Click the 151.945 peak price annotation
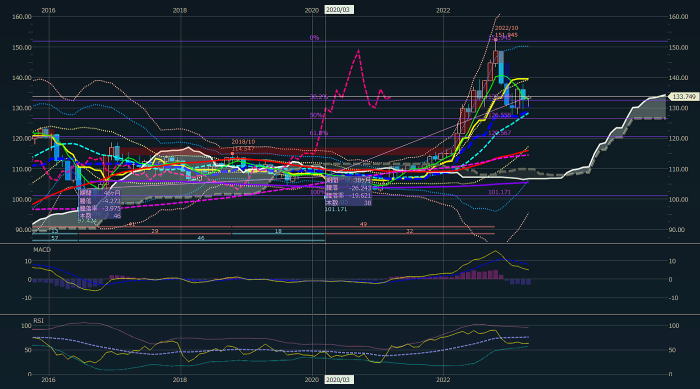Screen dimensions: 700x389 [506, 35]
